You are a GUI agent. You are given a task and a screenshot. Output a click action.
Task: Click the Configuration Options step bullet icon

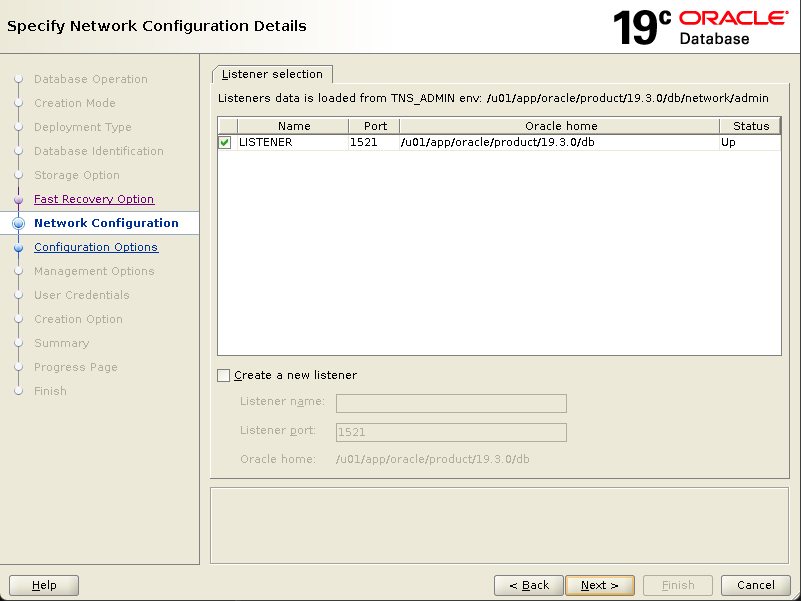point(18,248)
